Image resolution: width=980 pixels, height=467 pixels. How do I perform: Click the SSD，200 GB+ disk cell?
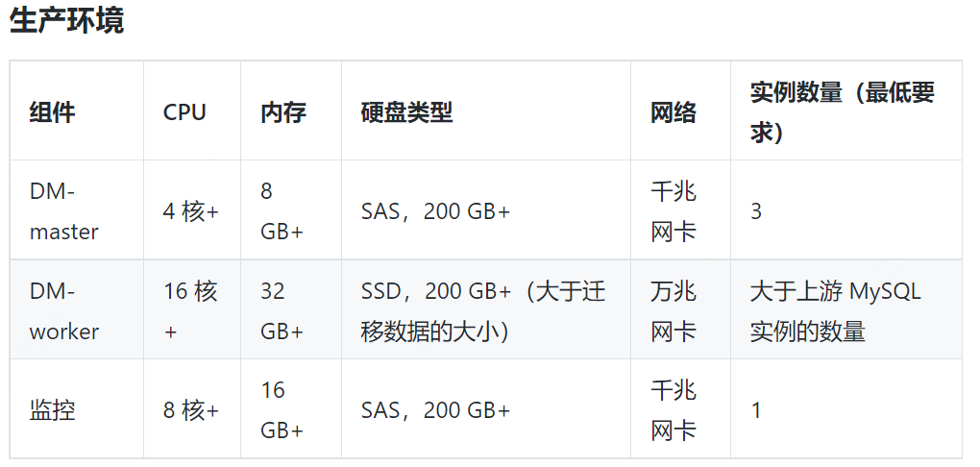pyautogui.click(x=483, y=311)
